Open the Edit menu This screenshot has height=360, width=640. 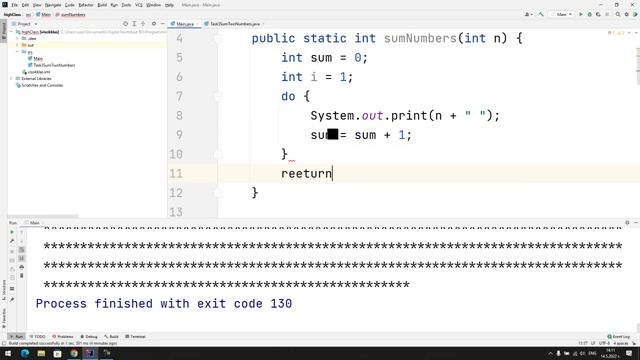tap(25, 5)
